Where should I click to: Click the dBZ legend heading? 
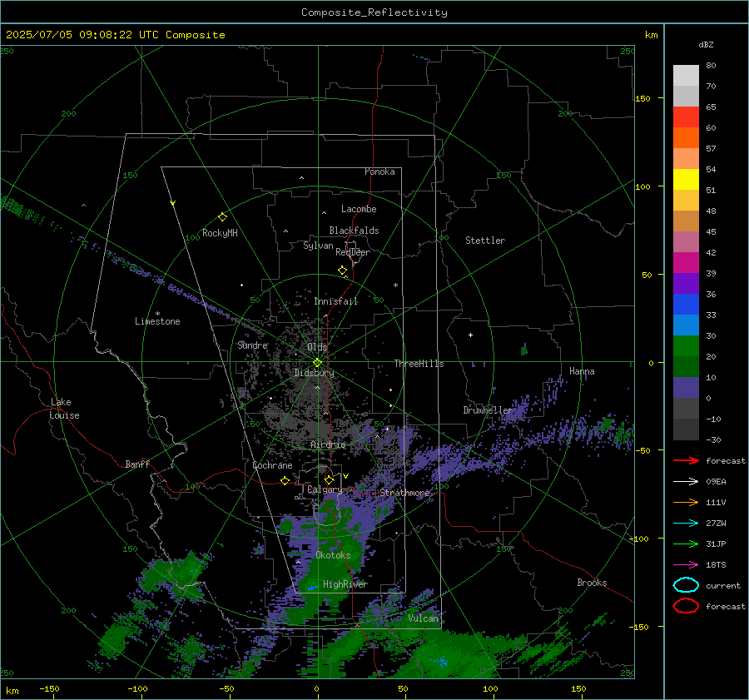(706, 45)
